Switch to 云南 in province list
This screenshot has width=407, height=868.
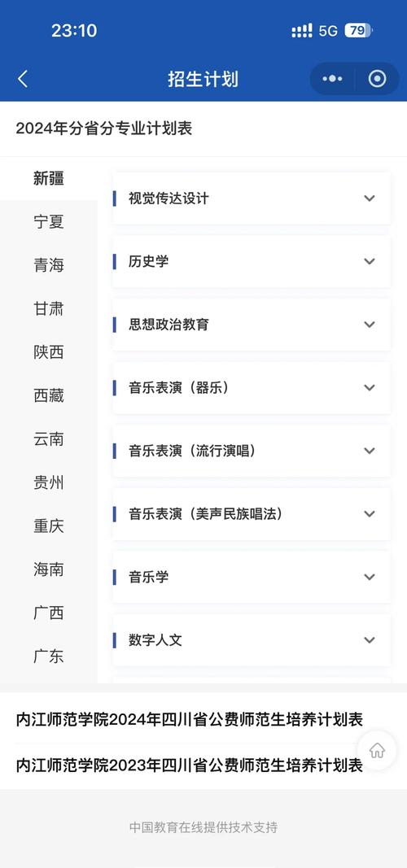(x=49, y=439)
